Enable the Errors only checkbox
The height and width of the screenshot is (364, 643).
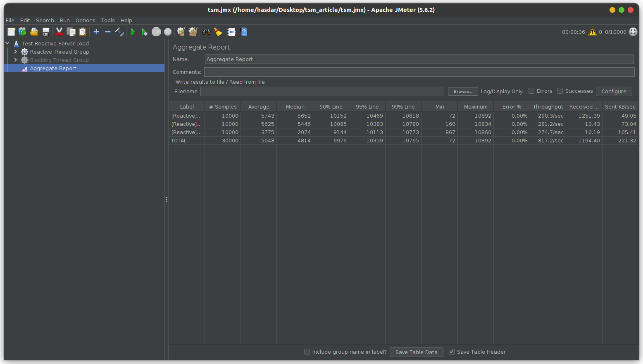(531, 91)
